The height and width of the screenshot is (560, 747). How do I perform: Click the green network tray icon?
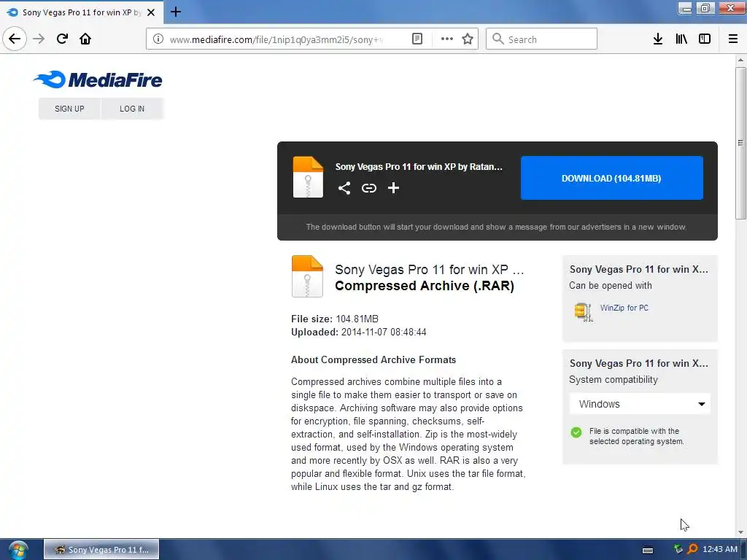coord(678,549)
